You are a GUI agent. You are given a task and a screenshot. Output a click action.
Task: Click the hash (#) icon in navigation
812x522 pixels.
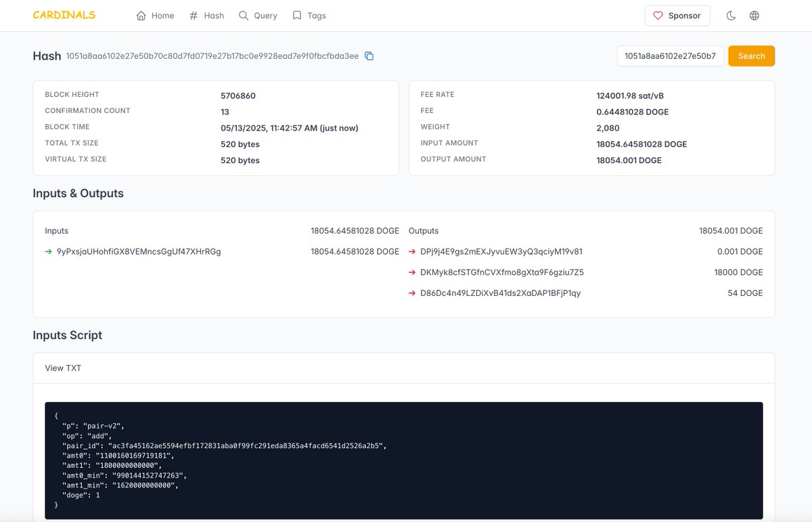193,15
